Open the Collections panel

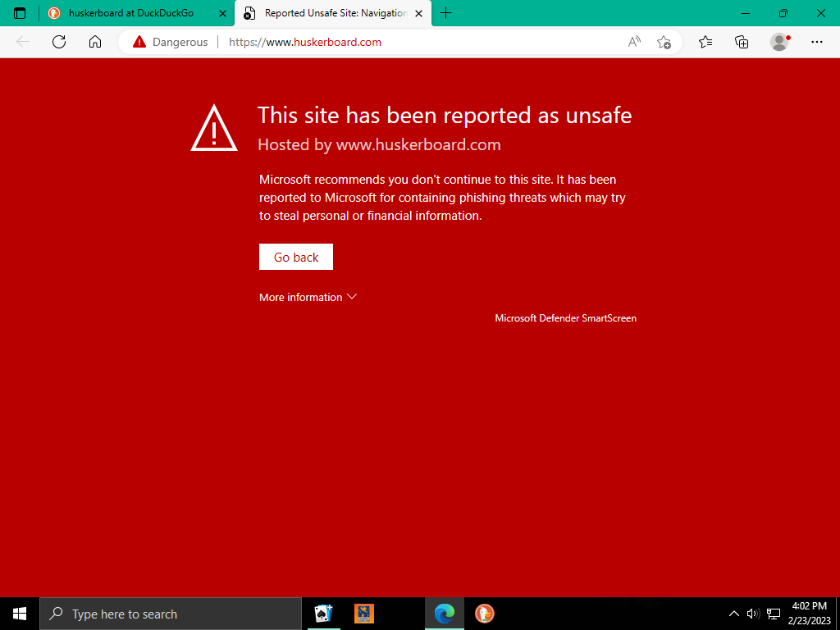tap(742, 42)
